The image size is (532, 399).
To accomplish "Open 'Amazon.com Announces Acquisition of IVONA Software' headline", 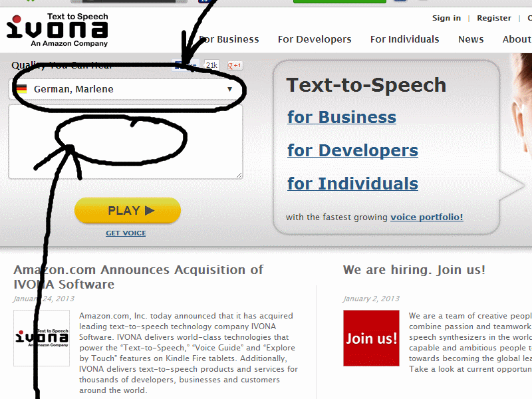I will pos(138,277).
